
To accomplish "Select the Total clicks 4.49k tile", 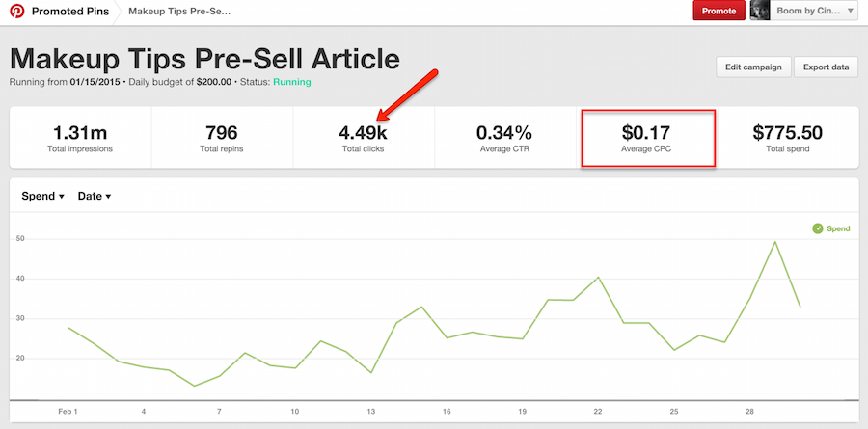I will (x=364, y=137).
